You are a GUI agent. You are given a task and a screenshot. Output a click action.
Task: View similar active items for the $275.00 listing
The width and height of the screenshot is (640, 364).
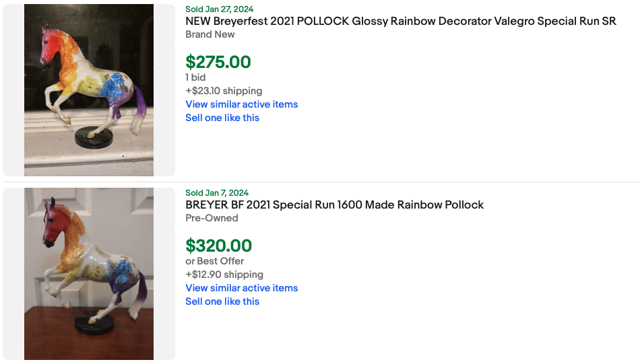pyautogui.click(x=241, y=104)
